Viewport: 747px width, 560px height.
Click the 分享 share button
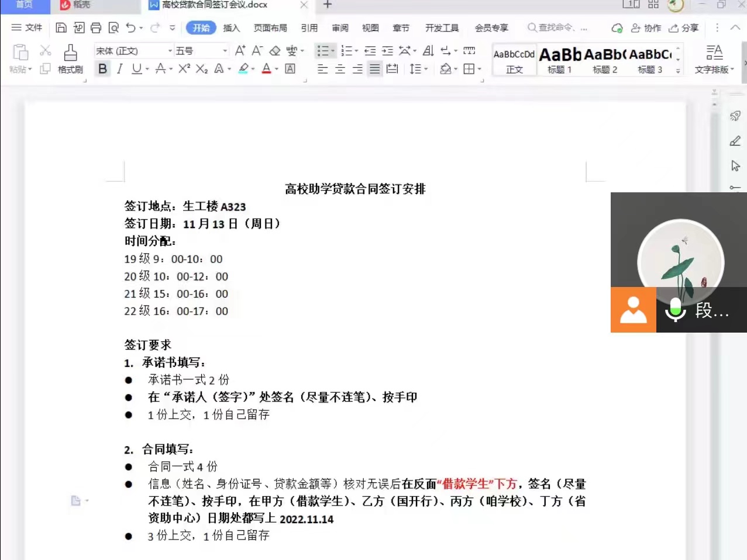pyautogui.click(x=684, y=27)
